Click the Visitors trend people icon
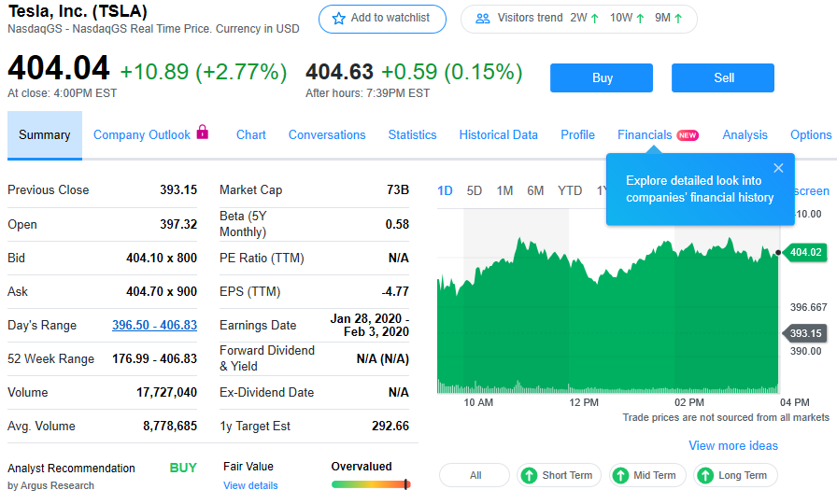Image resolution: width=837 pixels, height=504 pixels. 483,19
